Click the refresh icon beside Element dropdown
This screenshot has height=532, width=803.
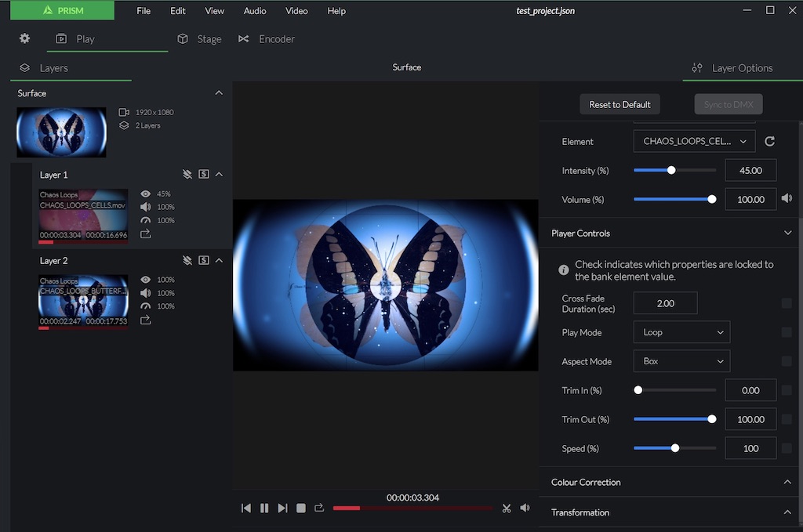(x=769, y=142)
